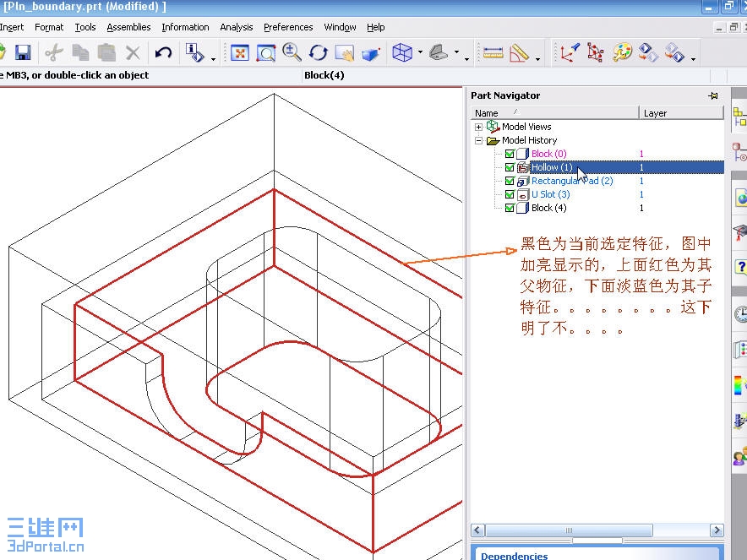Click the navigator scroll left arrow
The image size is (747, 560).
477,530
